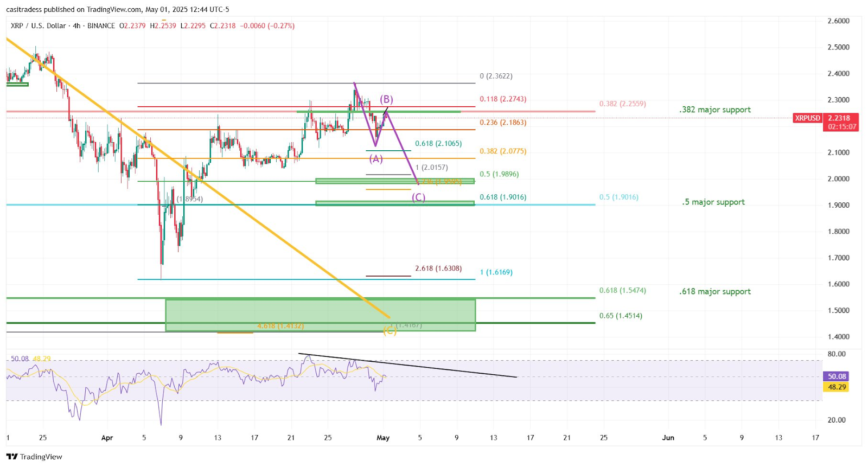Screen dimensions: 868x467
Task: Select the '.382 major support' text label
Action: tap(715, 110)
